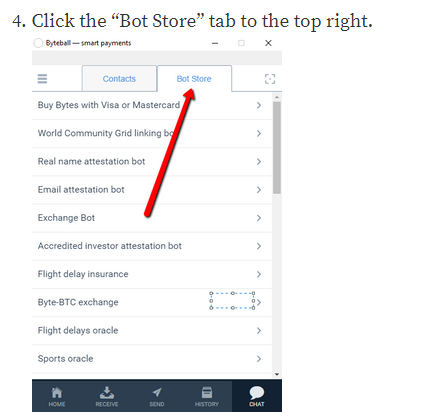This screenshot has height=419, width=422.
Task: Switch to the Bot Store tab
Action: [x=194, y=79]
